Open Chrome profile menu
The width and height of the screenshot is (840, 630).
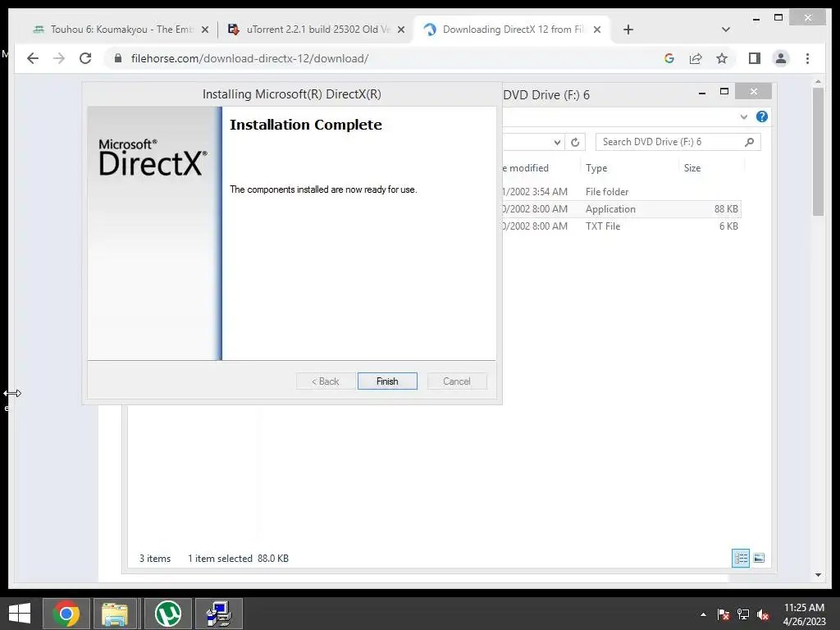(781, 58)
